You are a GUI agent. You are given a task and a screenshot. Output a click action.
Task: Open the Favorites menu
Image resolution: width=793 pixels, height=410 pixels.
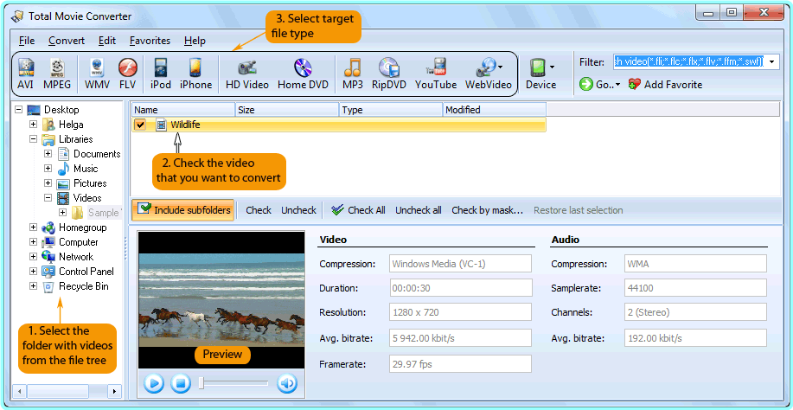coord(150,40)
